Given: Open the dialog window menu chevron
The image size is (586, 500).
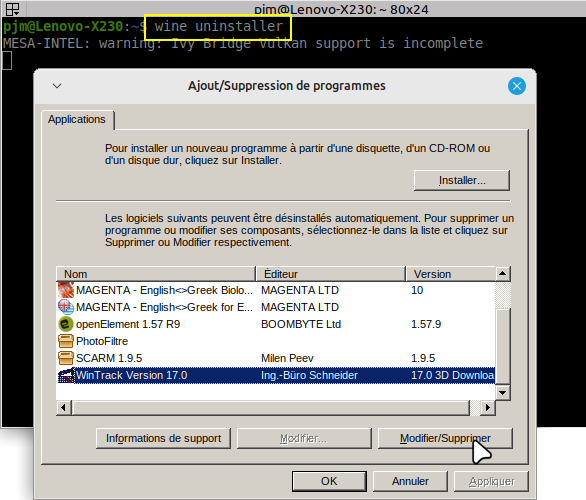Looking at the screenshot, I should coord(57,86).
